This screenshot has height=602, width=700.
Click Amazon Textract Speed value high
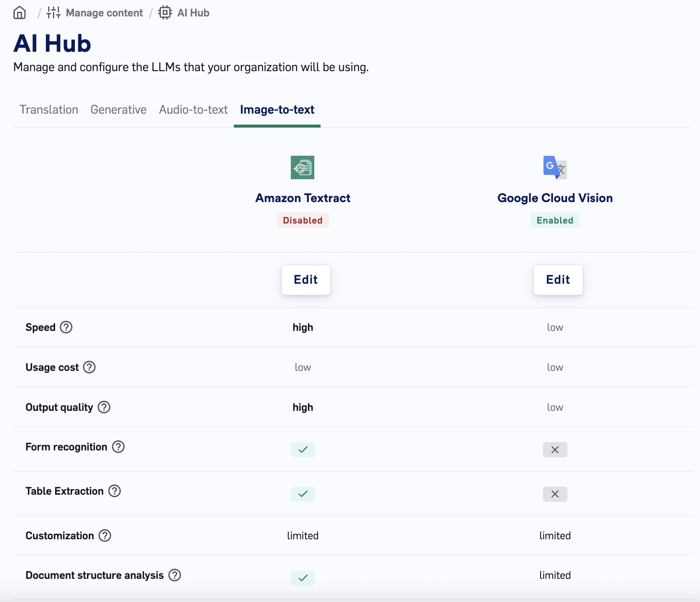pos(303,328)
